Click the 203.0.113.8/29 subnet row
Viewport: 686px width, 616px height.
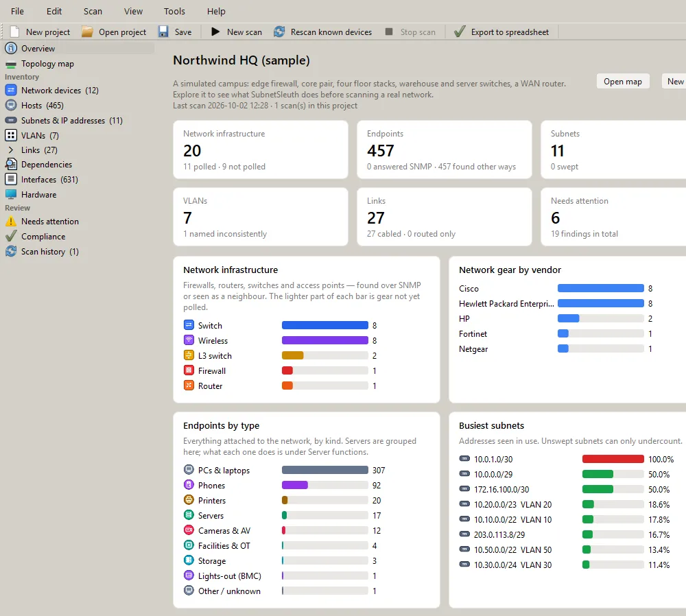[566, 534]
